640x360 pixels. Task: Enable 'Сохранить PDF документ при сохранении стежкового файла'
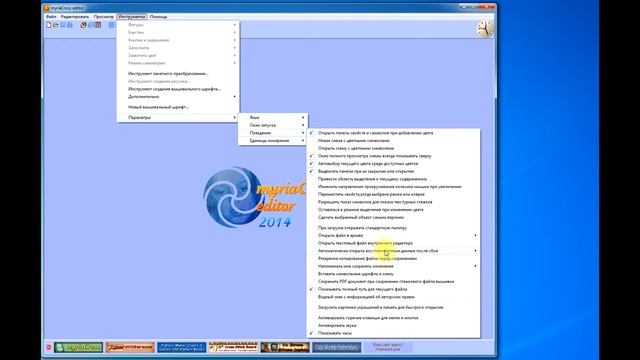(x=393, y=282)
